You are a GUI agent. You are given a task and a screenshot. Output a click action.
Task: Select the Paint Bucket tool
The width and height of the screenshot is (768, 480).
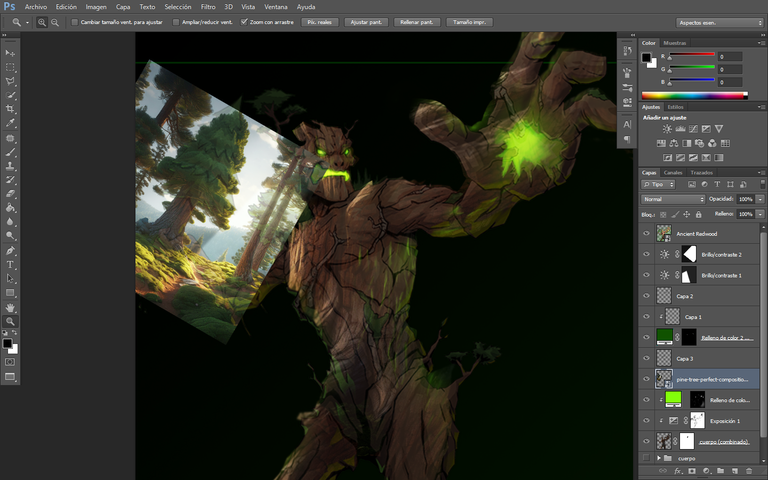pos(10,208)
